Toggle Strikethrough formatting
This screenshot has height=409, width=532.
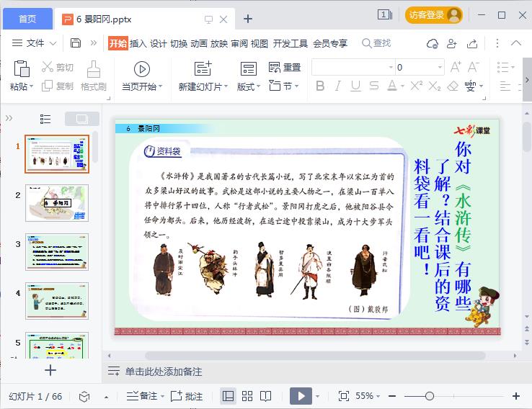coord(374,86)
